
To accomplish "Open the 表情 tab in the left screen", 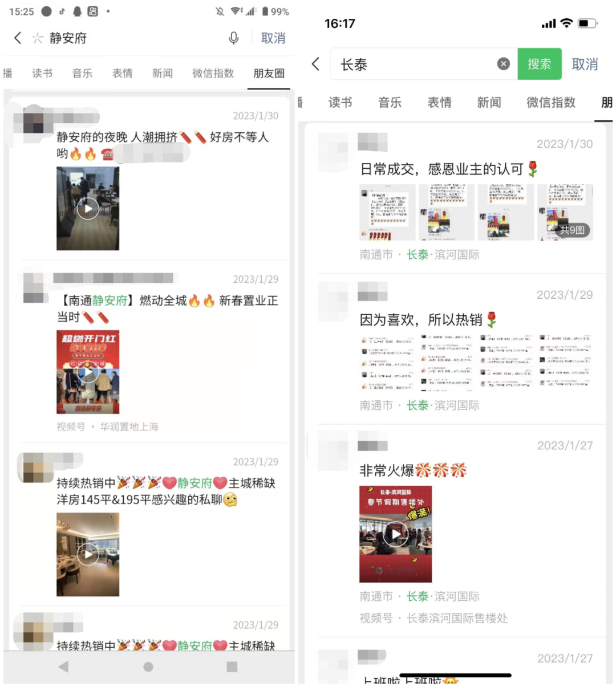I will [x=122, y=73].
